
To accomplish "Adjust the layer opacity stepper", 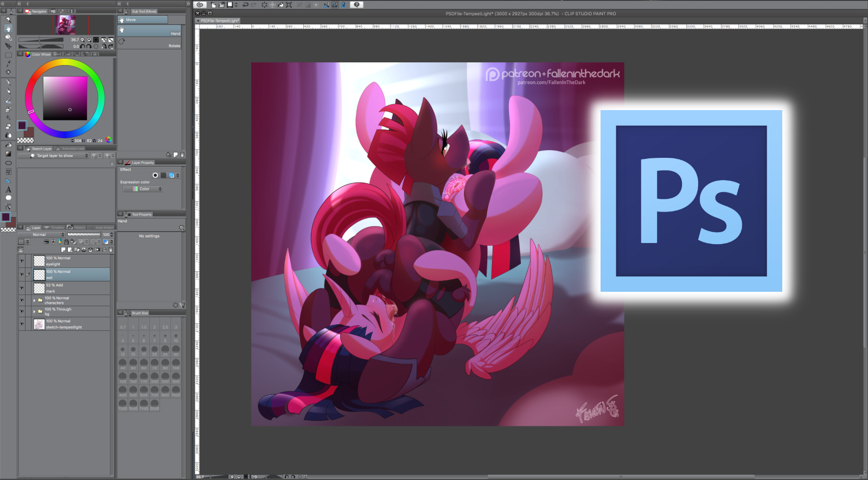I will click(112, 235).
